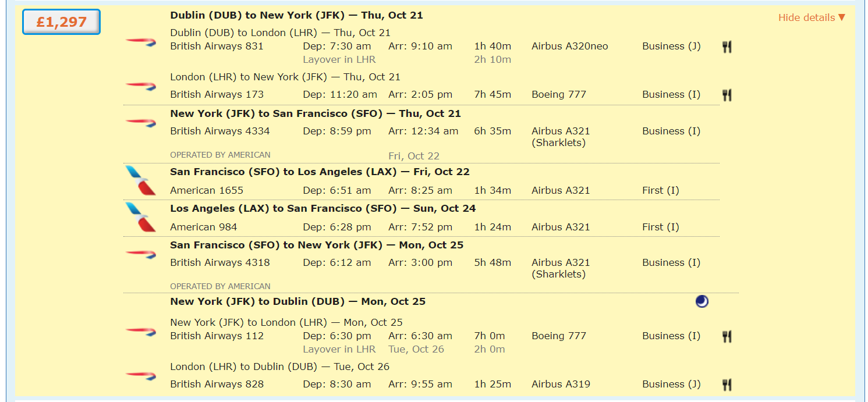868x402 pixels.
Task: Click meal icon for British Airways 112
Action: click(x=727, y=336)
